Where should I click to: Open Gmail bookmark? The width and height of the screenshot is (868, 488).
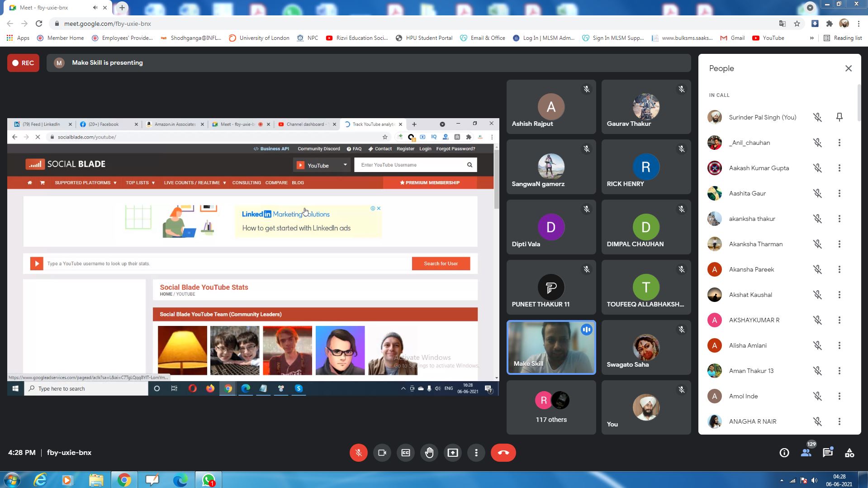point(732,38)
